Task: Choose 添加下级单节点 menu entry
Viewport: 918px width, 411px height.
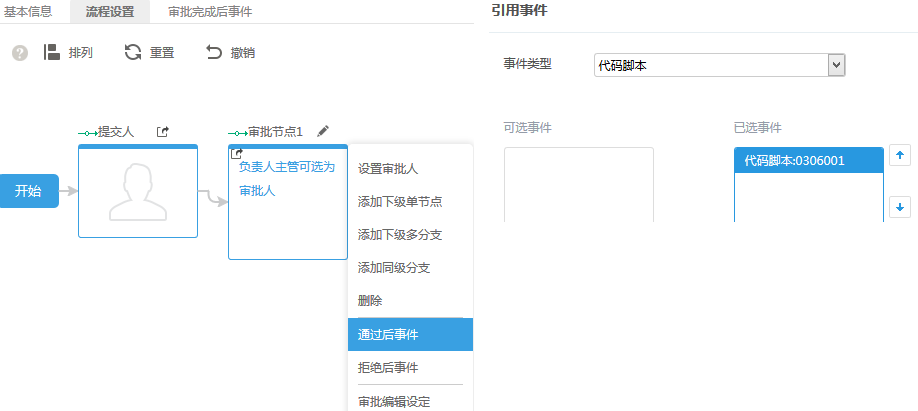Action: pos(400,202)
